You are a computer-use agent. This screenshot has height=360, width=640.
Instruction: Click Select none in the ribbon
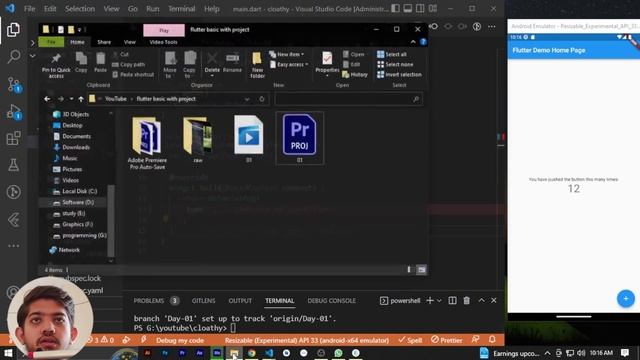click(395, 64)
